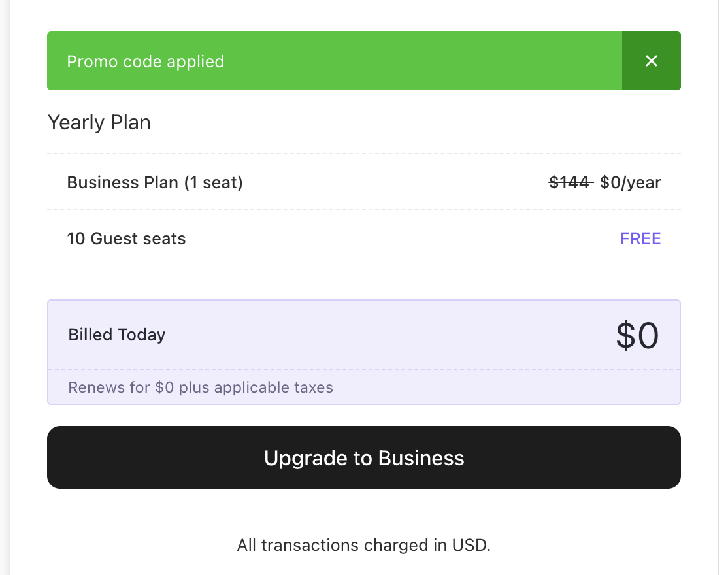Screen dimensions: 728x575
Task: Click the $0/year discounted price
Action: coord(631,182)
